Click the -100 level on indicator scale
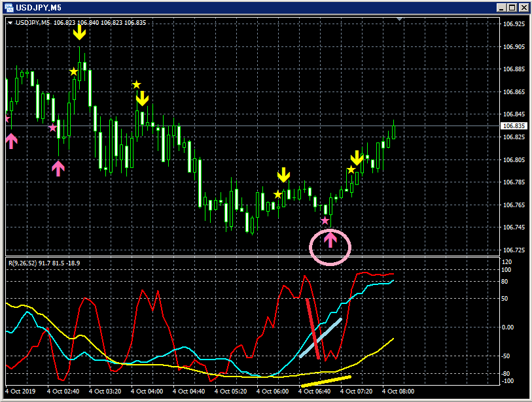 tap(508, 381)
